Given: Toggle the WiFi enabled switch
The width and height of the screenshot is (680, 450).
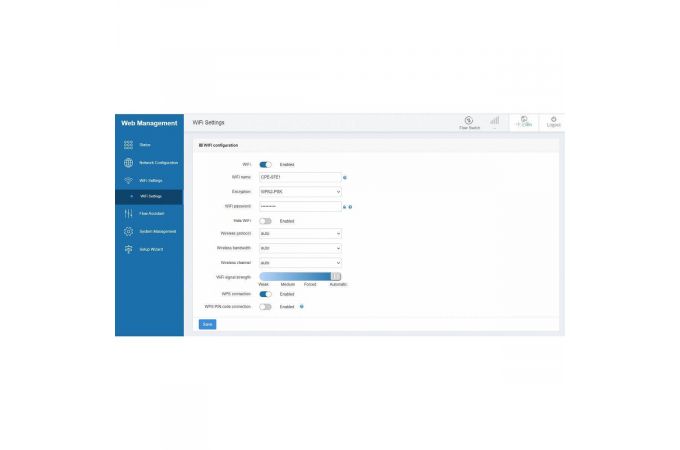Looking at the screenshot, I should tap(266, 164).
